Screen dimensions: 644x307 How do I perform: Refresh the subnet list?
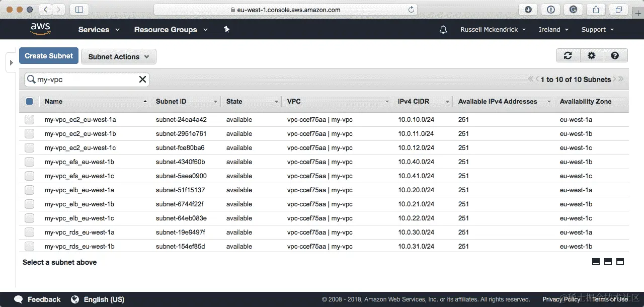568,56
